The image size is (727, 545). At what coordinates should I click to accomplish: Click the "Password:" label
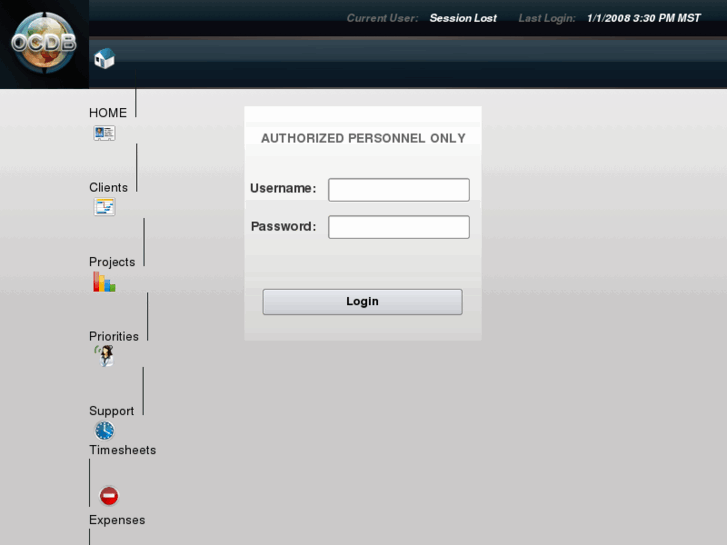pos(284,226)
